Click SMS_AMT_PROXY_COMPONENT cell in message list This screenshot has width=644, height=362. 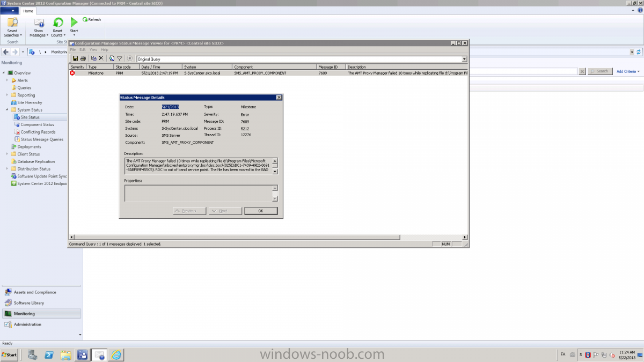(x=260, y=73)
